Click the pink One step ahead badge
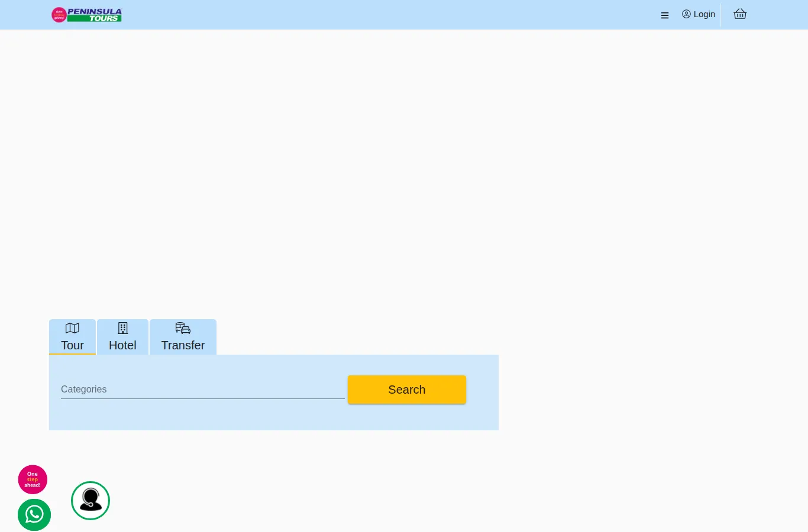Viewport: 808px width, 532px height. click(33, 479)
